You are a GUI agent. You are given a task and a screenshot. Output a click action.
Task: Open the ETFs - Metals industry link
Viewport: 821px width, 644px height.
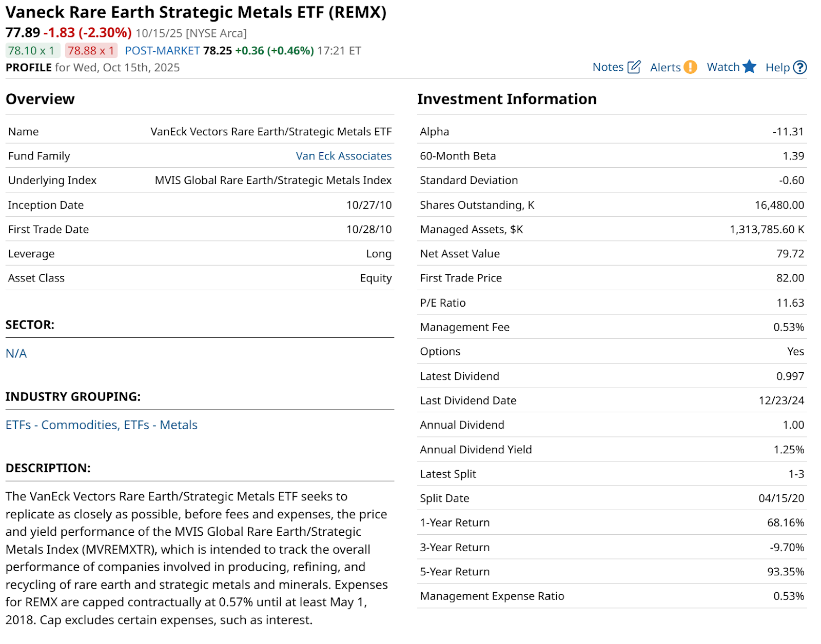coord(161,425)
